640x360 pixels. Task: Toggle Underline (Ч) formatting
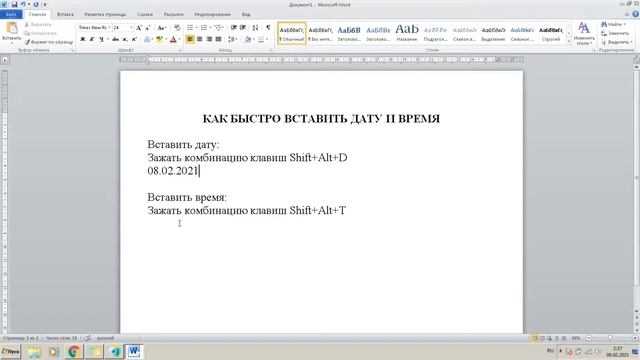pos(101,39)
